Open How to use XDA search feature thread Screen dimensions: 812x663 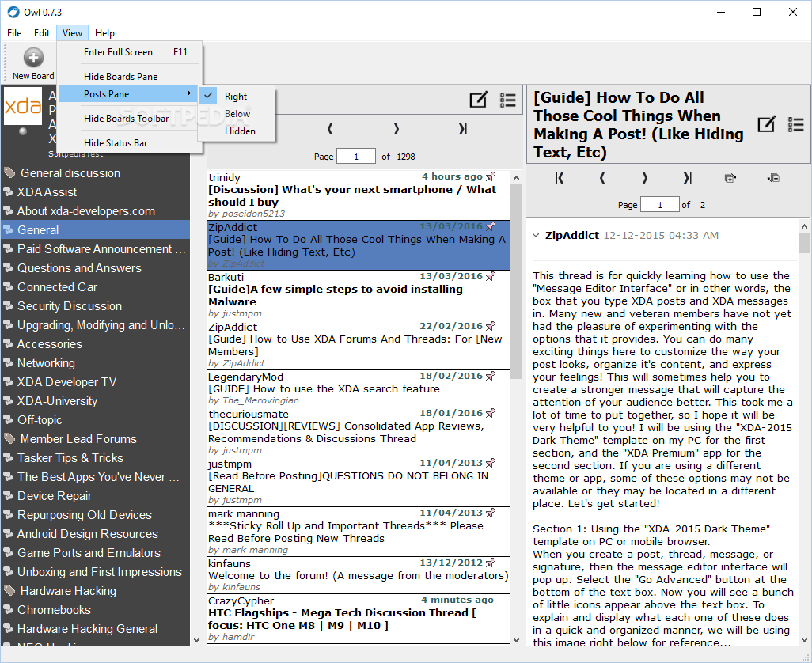[358, 388]
